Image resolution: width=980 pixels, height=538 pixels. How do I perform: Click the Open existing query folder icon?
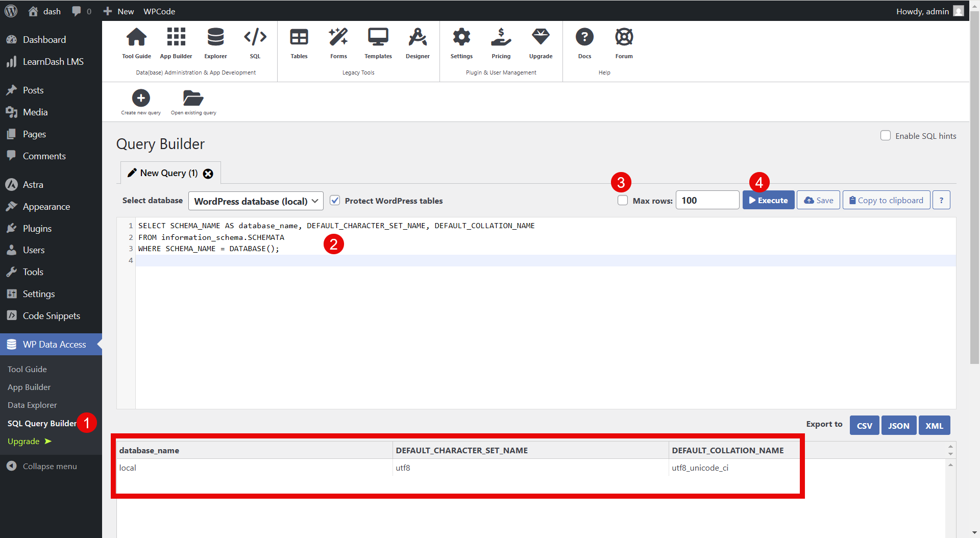coord(193,98)
